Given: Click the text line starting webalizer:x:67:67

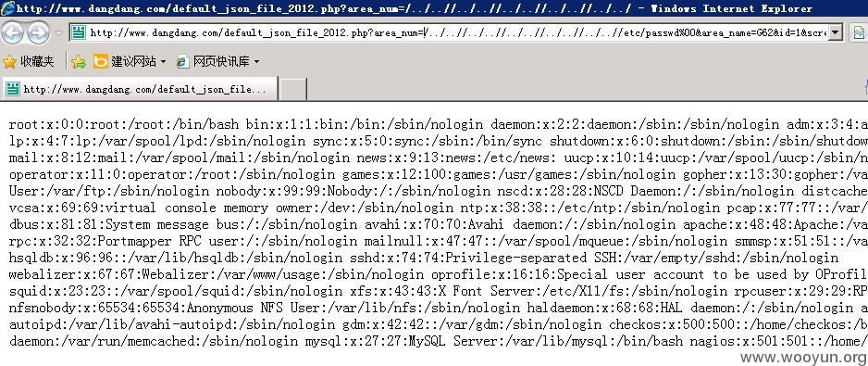Looking at the screenshot, I should pyautogui.click(x=438, y=274).
